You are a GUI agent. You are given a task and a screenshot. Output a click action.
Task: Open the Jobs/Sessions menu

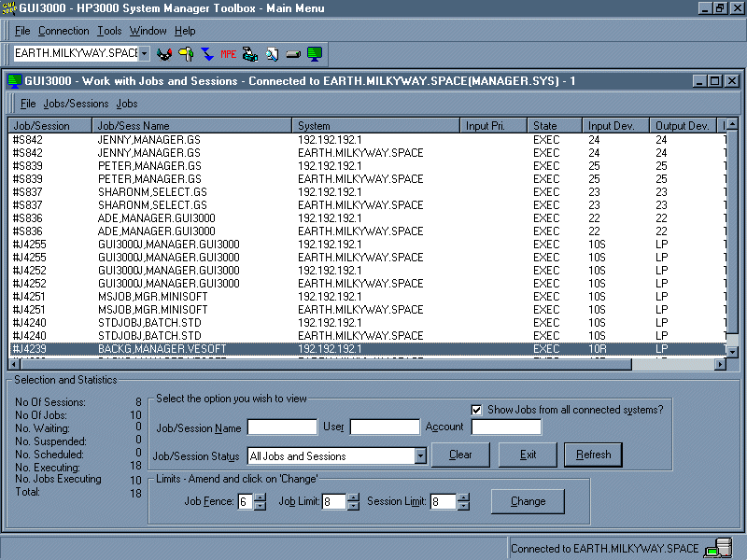coord(76,104)
